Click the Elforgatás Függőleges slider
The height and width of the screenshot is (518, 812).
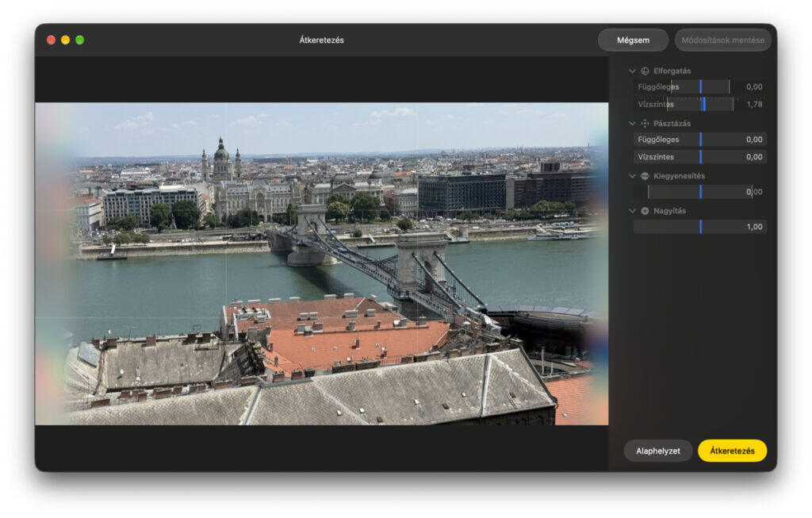(699, 87)
